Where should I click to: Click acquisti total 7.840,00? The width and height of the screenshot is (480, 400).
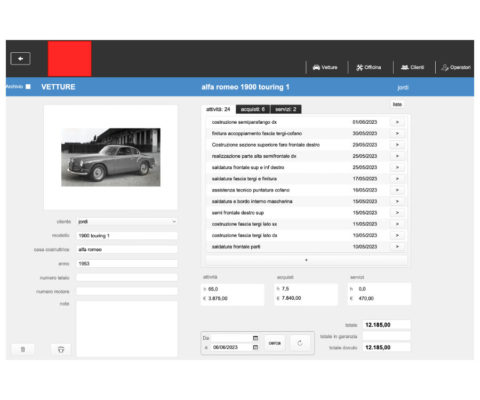291,298
